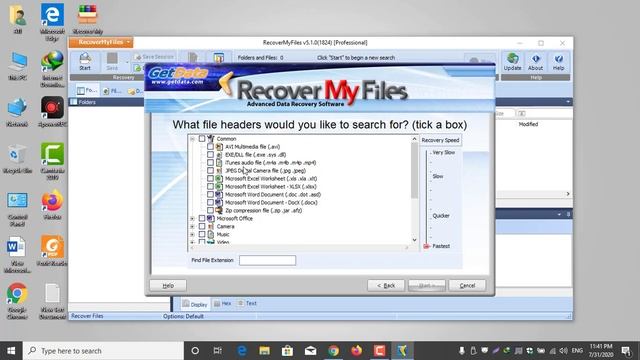The image size is (640, 360).
Task: Open the Help icon in the ribbon
Action: click(558, 62)
